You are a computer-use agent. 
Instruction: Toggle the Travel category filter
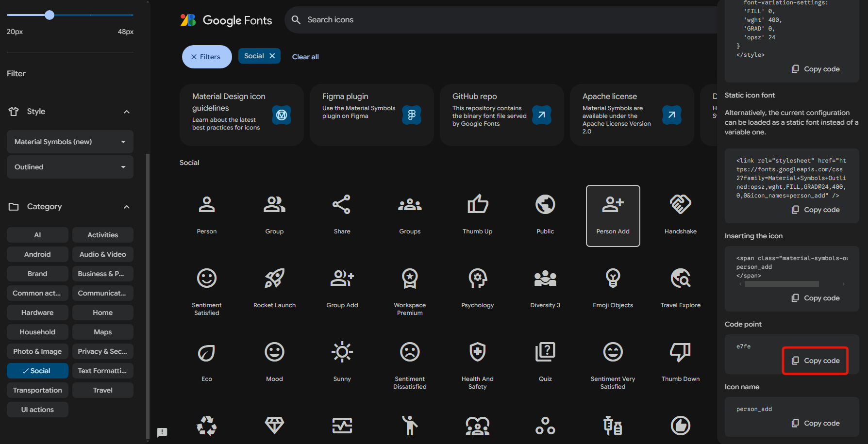[103, 390]
